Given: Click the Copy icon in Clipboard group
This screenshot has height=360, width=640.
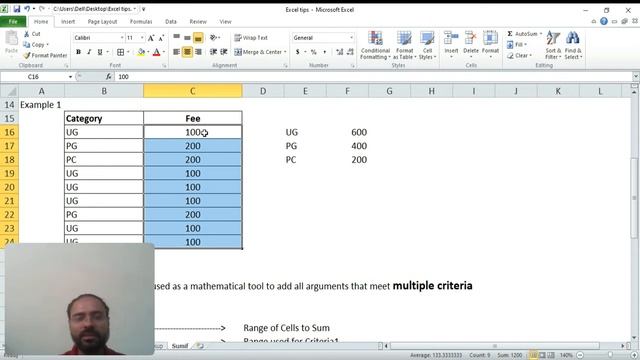Looking at the screenshot, I should (27, 44).
